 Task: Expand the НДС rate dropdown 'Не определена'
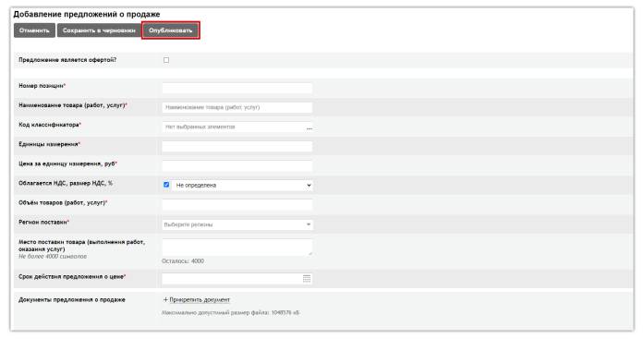[x=243, y=185]
